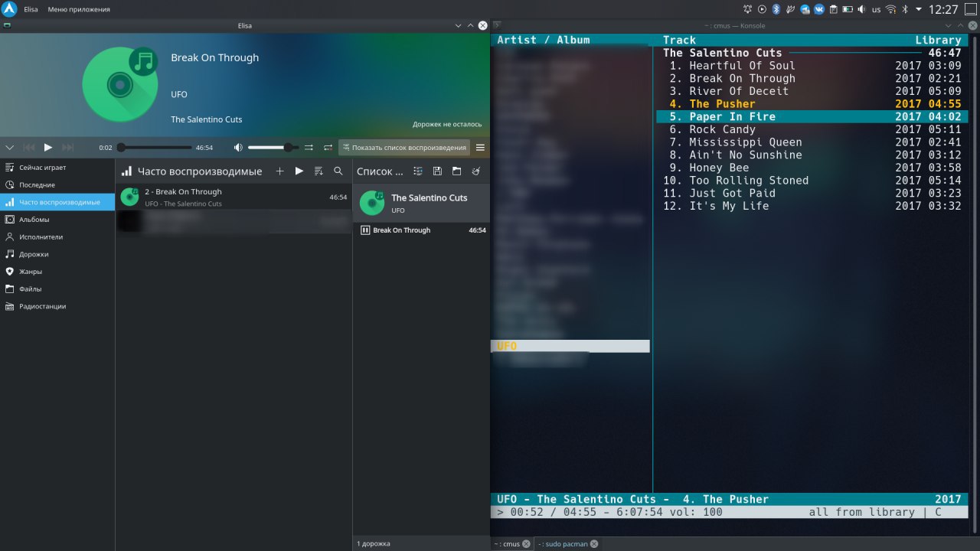
Task: Open the application launcher icon
Action: [x=9, y=9]
